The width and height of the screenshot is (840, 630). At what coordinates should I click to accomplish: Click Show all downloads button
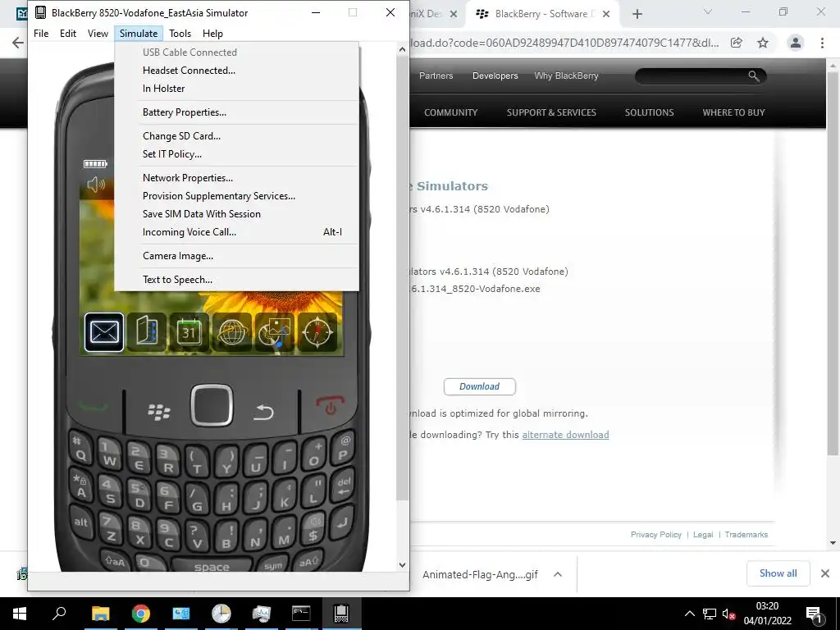[x=778, y=573]
